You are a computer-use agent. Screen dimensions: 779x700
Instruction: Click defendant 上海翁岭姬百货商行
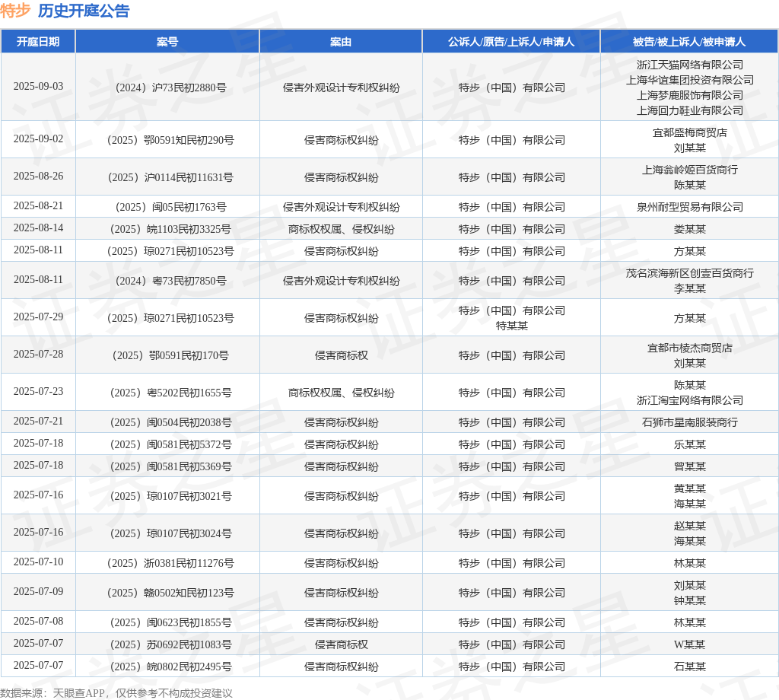pyautogui.click(x=689, y=170)
